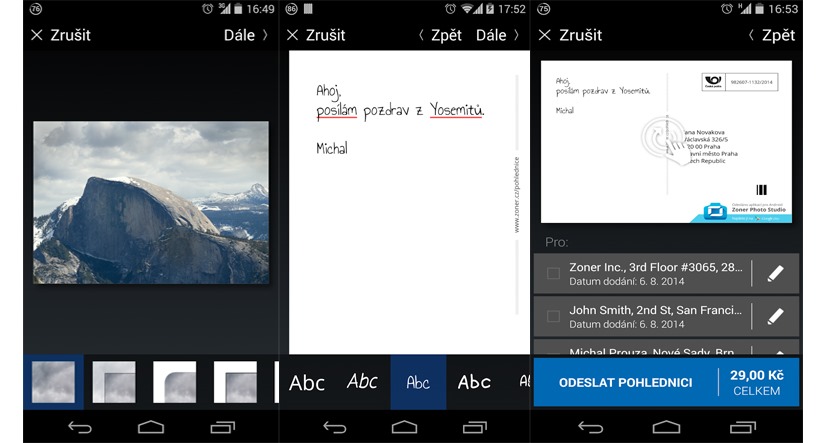This screenshot has width=826, height=443.
Task: Tick the John Smith recipient checkbox
Action: coord(553,317)
